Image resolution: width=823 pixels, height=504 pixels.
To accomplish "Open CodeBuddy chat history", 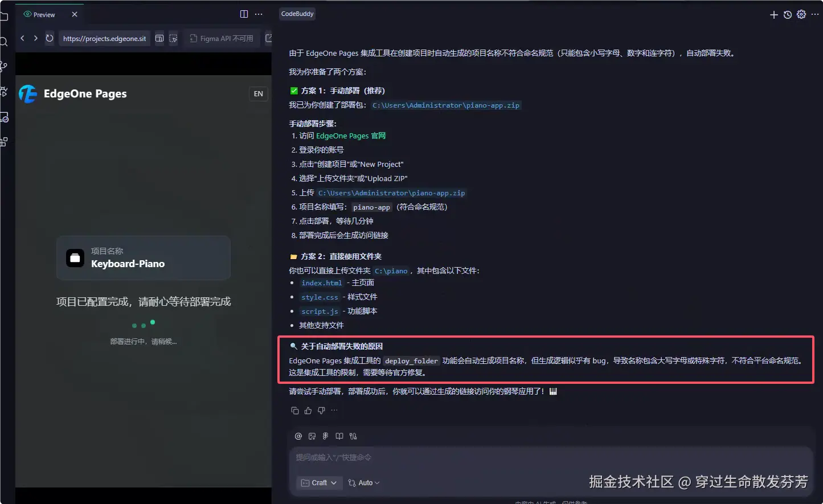I will [787, 15].
